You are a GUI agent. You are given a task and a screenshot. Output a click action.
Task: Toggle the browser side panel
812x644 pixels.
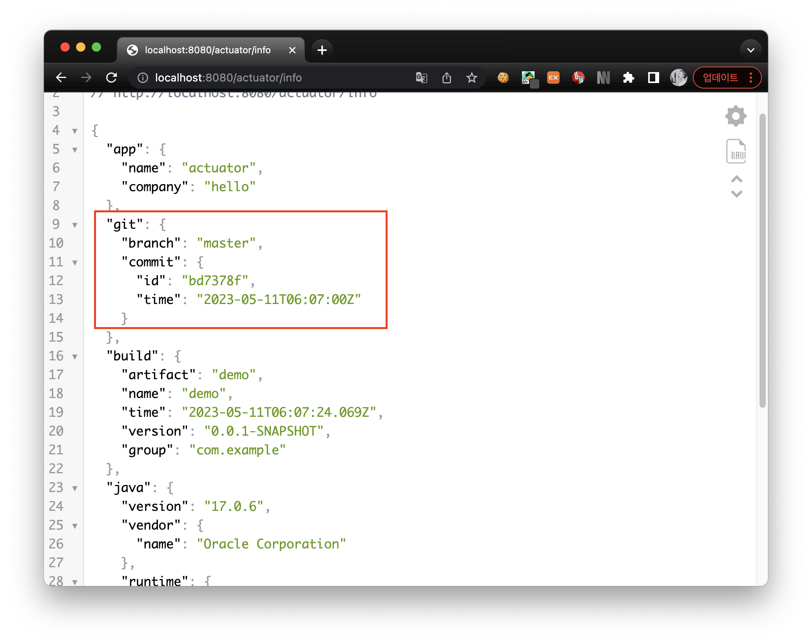(653, 78)
